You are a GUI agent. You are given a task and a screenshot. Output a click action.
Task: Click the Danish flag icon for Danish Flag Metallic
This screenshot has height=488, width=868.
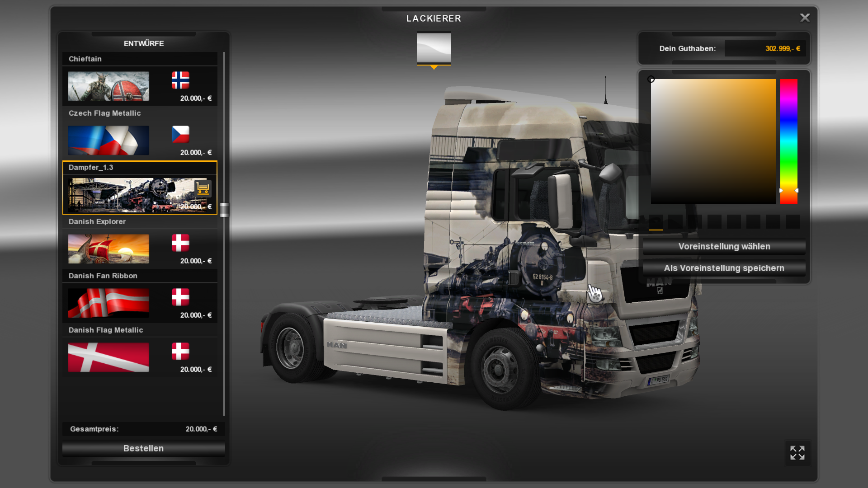pyautogui.click(x=180, y=351)
